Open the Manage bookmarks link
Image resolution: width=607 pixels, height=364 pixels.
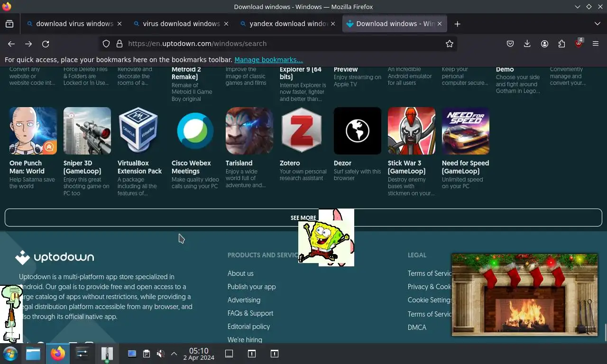pos(268,60)
